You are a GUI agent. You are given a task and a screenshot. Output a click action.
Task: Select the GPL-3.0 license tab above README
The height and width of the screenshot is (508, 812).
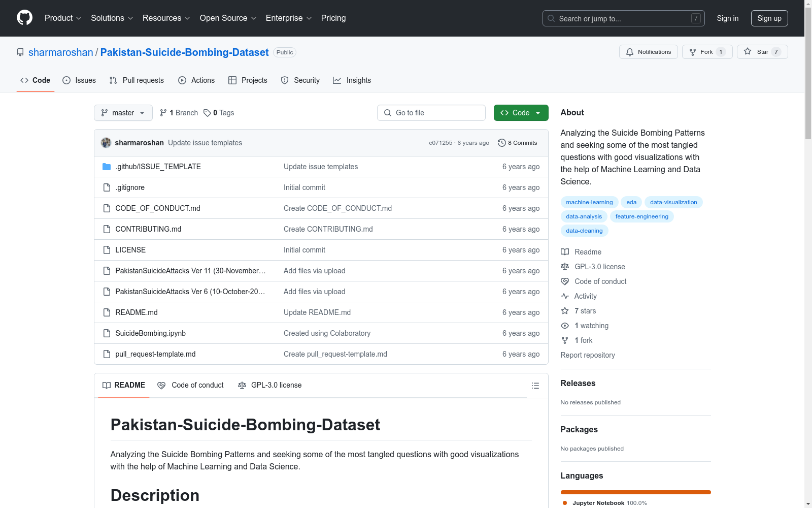tap(270, 385)
